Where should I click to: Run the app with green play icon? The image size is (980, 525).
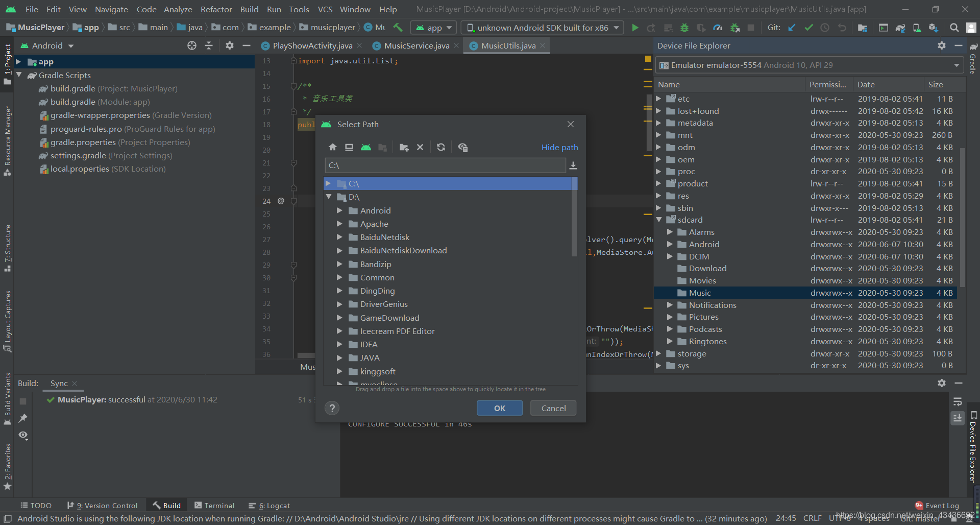635,28
